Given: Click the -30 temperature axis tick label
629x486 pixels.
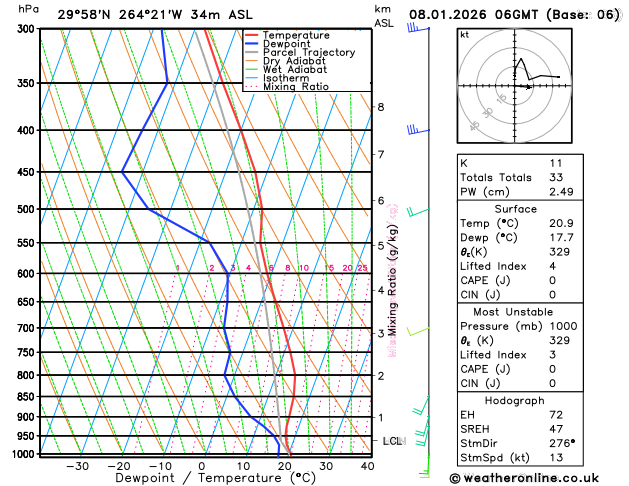Looking at the screenshot, I should click(77, 466).
